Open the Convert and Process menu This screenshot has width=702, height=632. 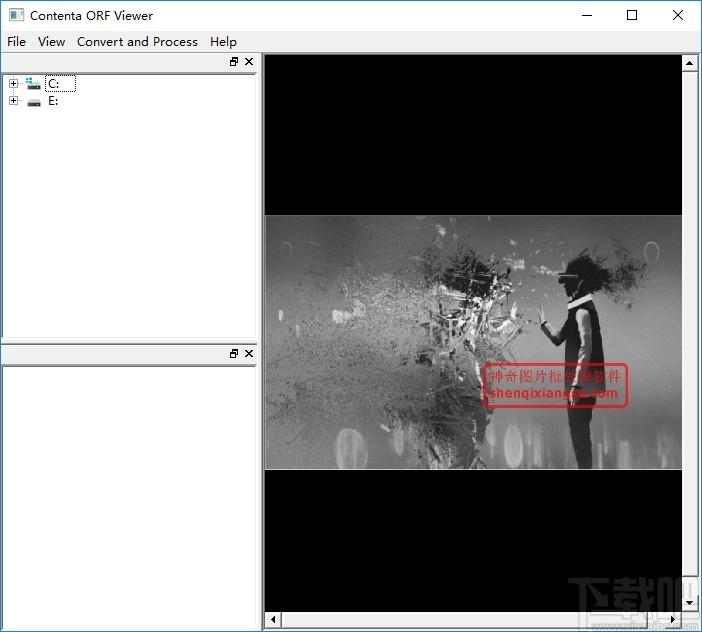(137, 42)
